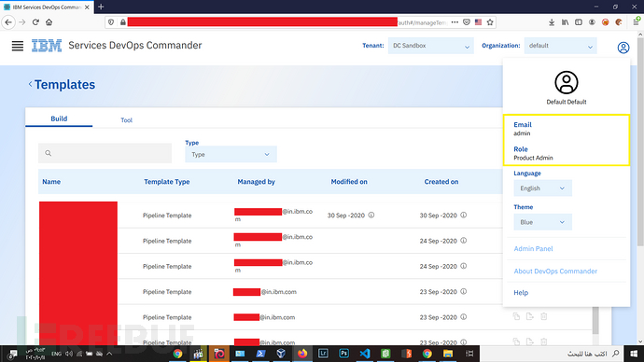This screenshot has width=644, height=362.
Task: Open the Type filter dropdown
Action: point(231,154)
